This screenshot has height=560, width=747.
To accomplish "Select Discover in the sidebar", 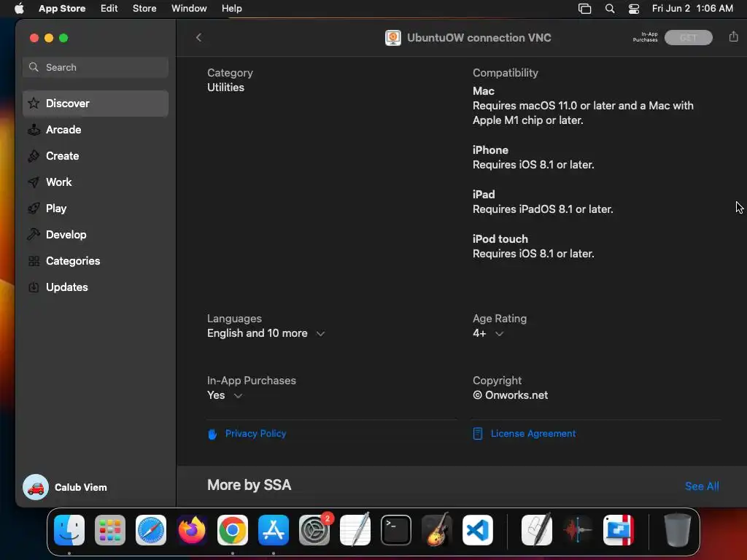I will pyautogui.click(x=96, y=104).
